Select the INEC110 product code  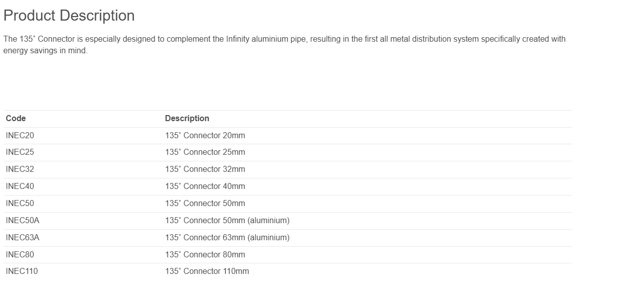[x=22, y=271]
